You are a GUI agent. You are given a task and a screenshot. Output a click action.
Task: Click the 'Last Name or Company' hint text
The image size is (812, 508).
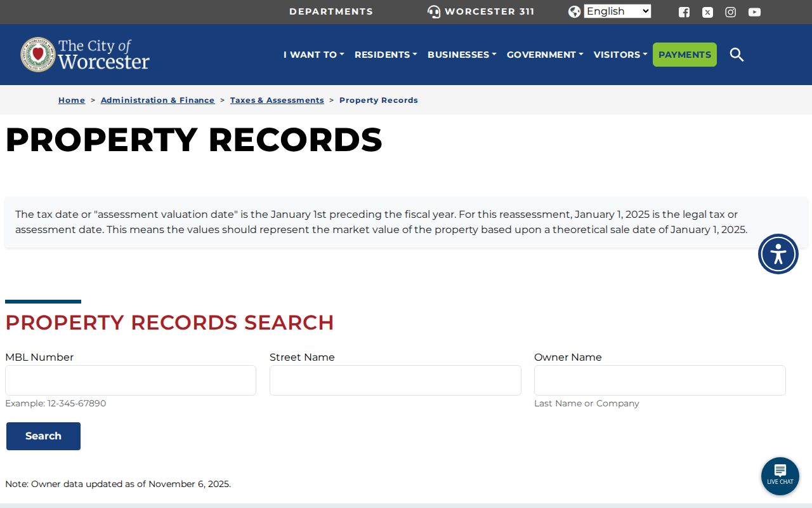(x=587, y=403)
